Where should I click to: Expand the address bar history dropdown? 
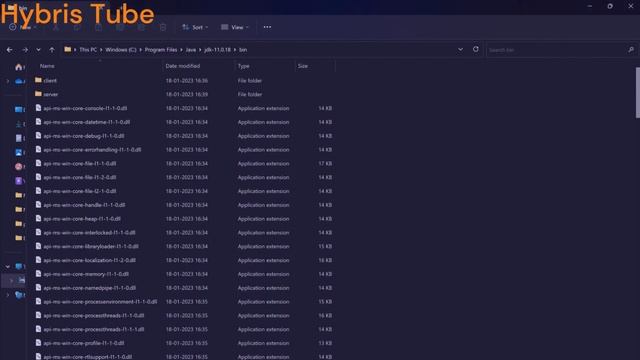coord(460,49)
